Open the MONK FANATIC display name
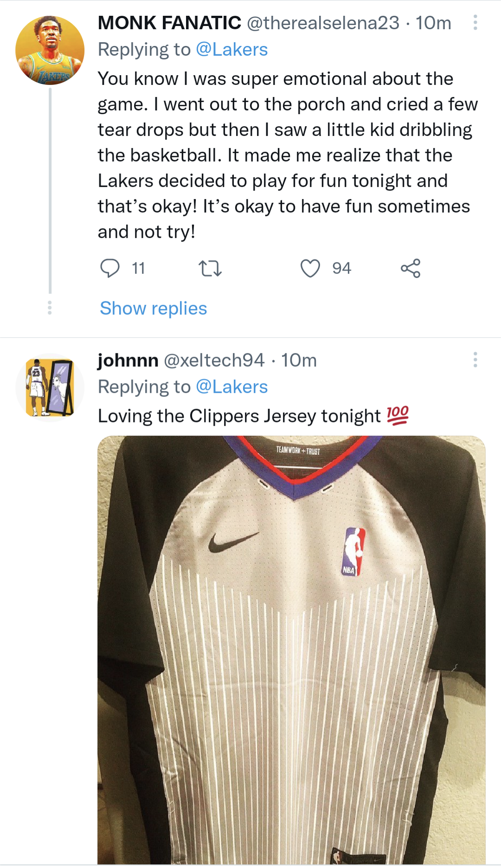Screen dimensions: 501x868 169,23
